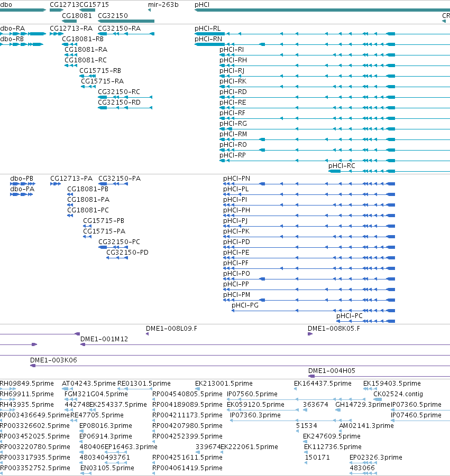
Task: Select the pHCl-PL protein label
Action: pos(236,189)
